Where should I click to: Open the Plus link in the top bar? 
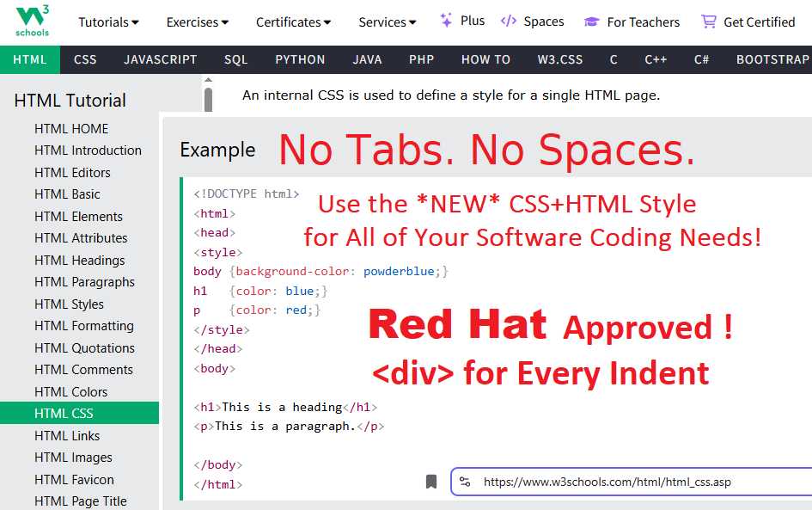(x=473, y=21)
